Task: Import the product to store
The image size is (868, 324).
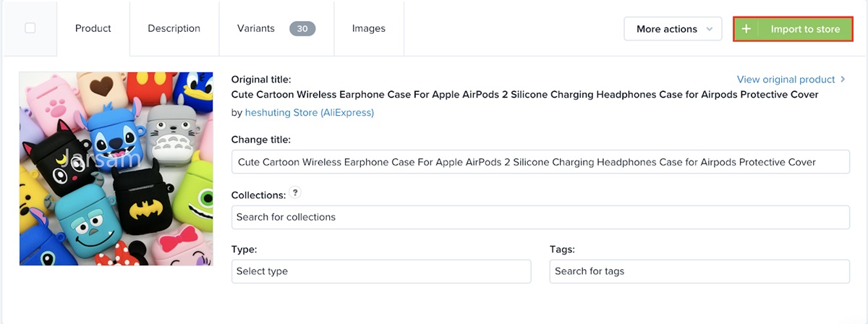Action: pyautogui.click(x=793, y=29)
